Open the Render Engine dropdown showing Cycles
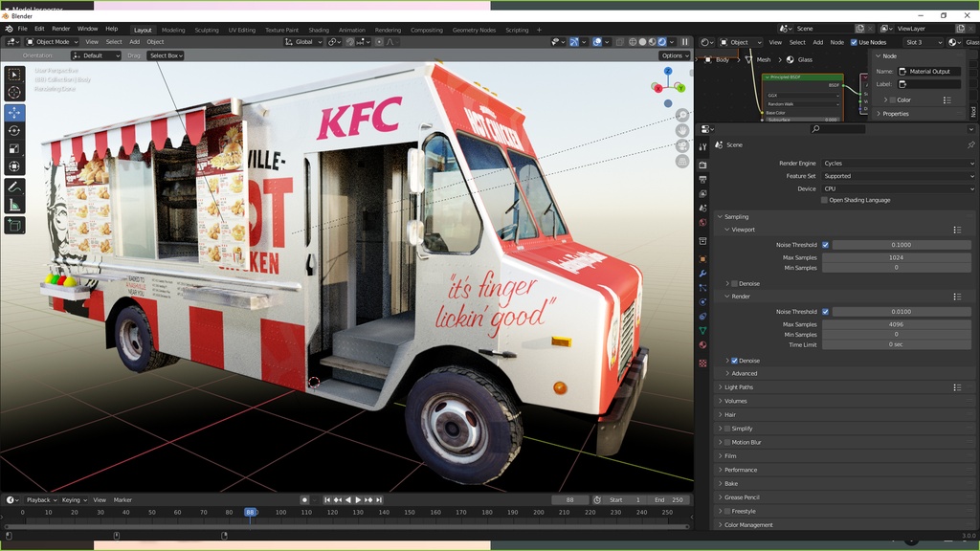 pyautogui.click(x=897, y=163)
